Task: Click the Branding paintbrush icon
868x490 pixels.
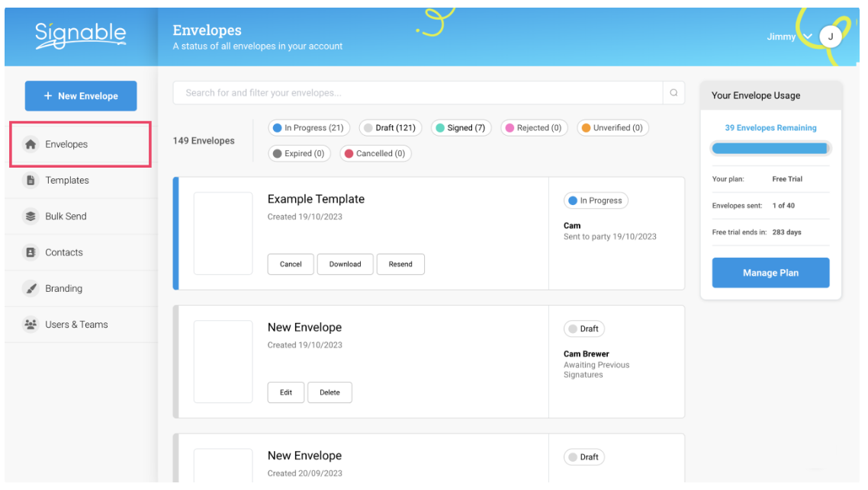Action: tap(31, 289)
